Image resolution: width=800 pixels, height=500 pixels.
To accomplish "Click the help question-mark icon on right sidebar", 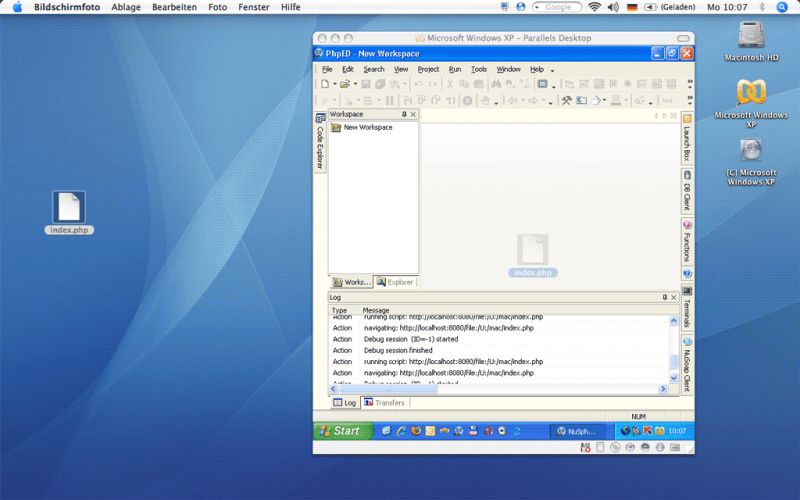I will pos(687,273).
